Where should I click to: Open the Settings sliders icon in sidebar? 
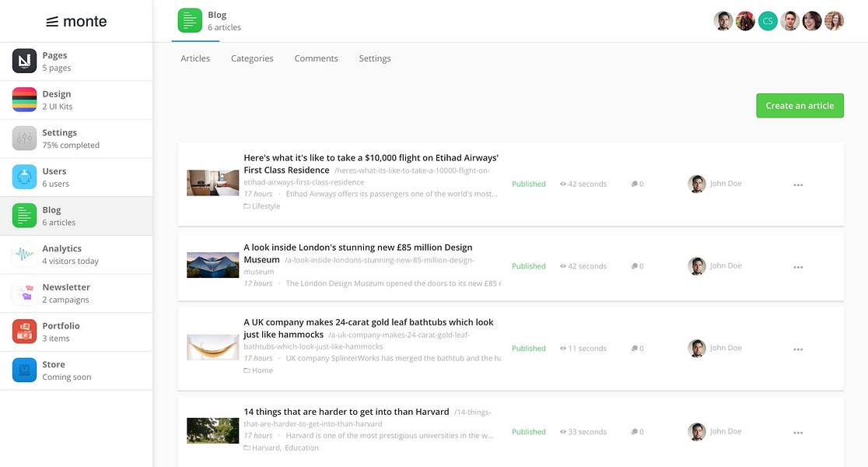(x=24, y=139)
